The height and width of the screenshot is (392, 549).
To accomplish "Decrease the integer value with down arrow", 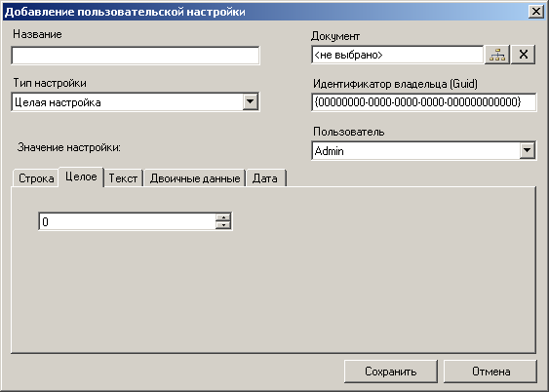I will tap(223, 225).
